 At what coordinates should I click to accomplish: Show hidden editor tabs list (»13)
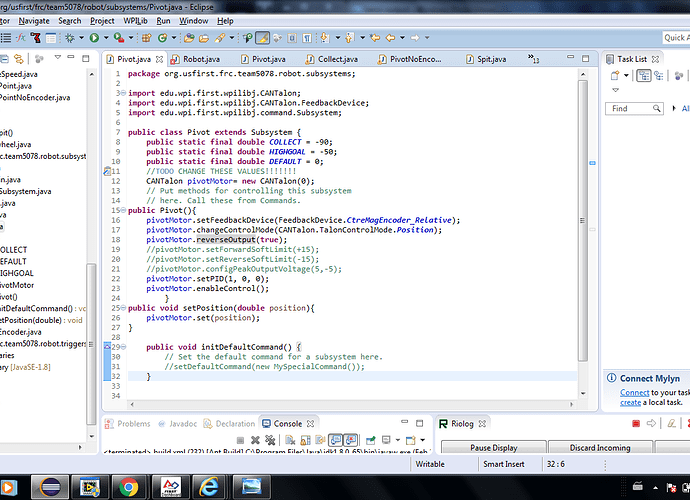533,59
